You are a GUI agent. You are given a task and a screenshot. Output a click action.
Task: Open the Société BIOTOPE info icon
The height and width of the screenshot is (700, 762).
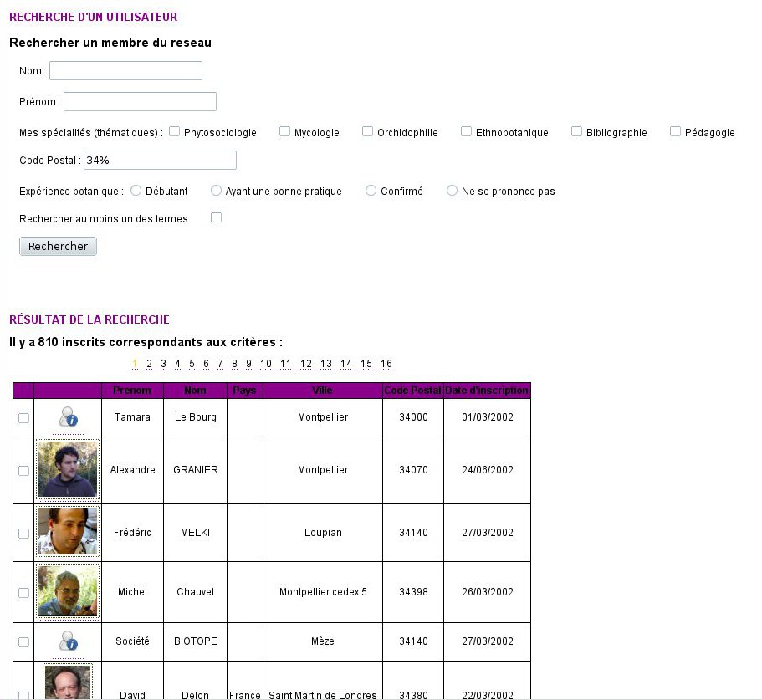pos(67,641)
